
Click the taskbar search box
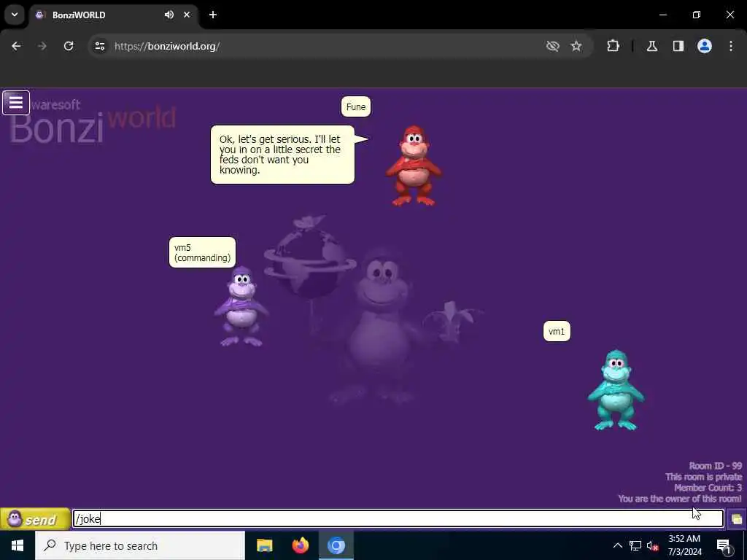pyautogui.click(x=140, y=545)
